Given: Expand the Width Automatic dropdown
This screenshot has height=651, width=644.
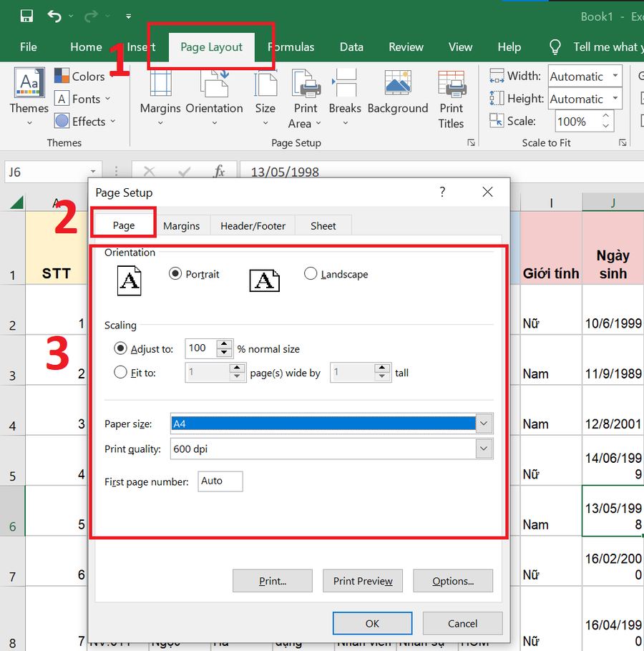Looking at the screenshot, I should [615, 77].
